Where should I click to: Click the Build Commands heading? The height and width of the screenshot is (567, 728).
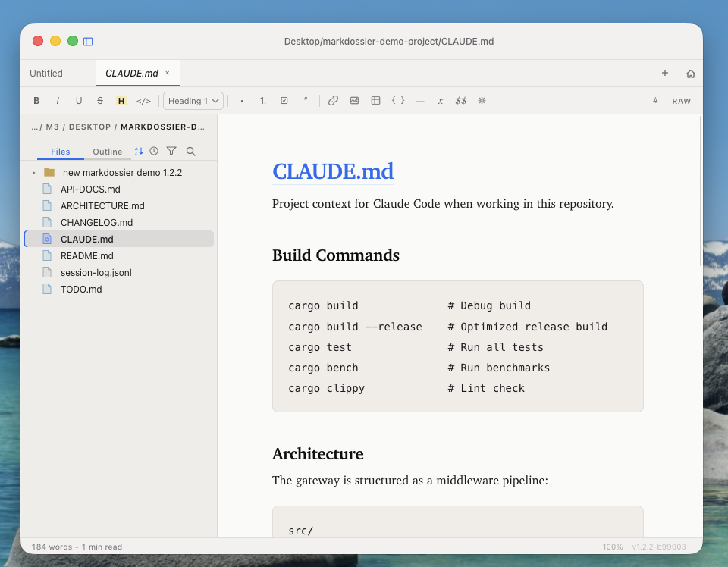336,255
